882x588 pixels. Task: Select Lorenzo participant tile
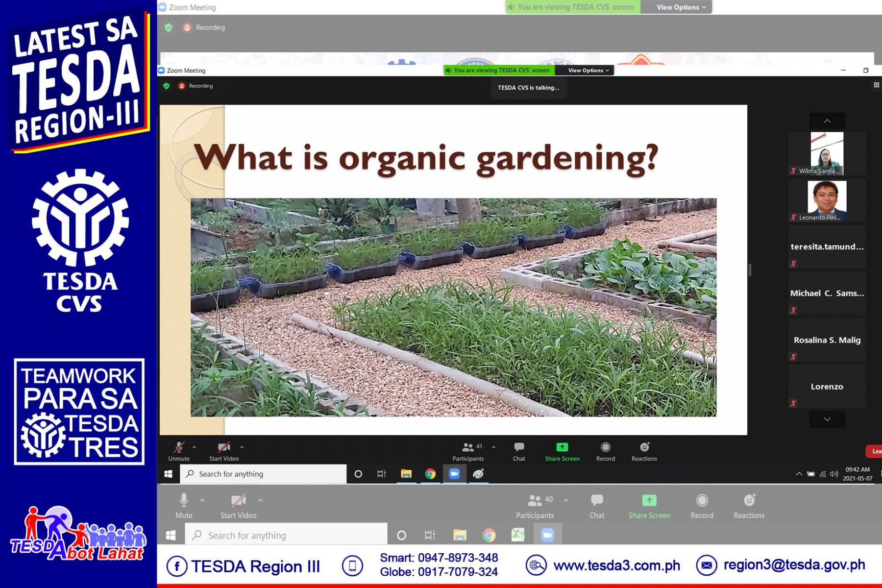[827, 386]
